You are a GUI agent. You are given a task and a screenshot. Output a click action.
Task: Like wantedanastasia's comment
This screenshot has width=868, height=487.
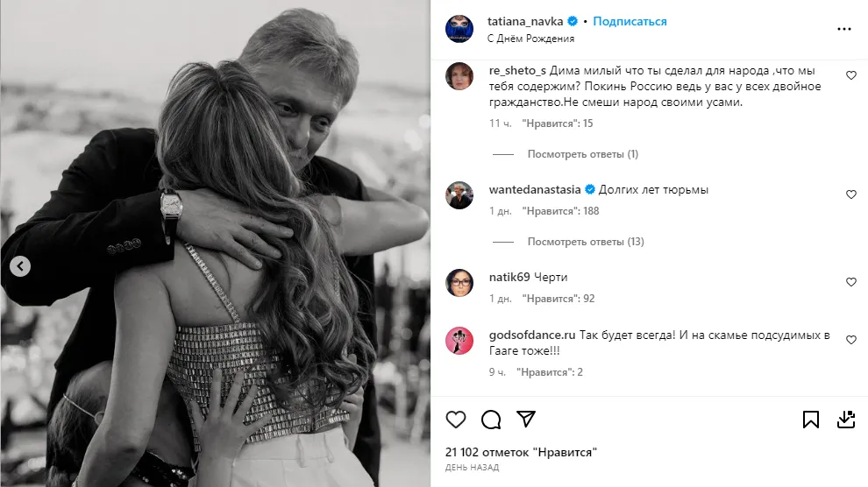(850, 194)
